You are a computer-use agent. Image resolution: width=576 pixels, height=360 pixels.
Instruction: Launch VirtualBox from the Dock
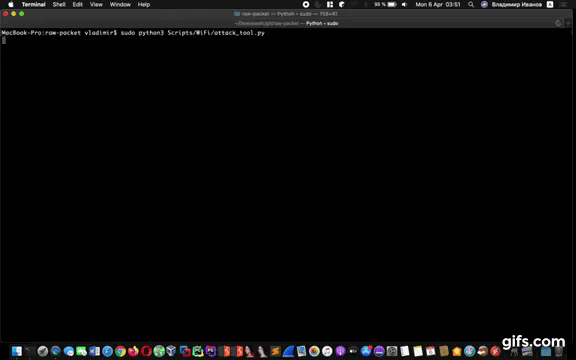tap(172, 351)
